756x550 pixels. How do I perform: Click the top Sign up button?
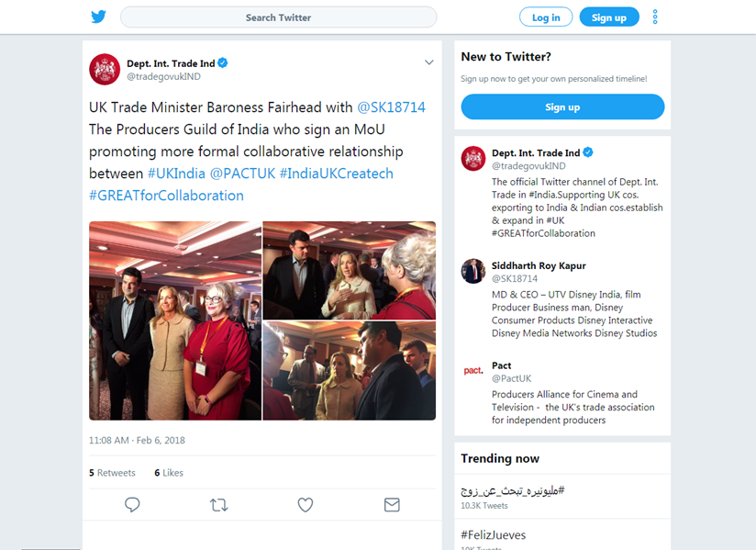[x=609, y=17]
